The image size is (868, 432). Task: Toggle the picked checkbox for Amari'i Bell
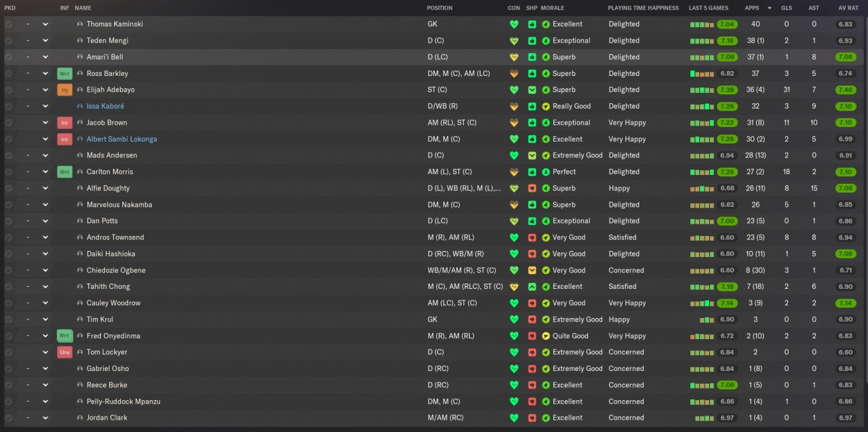coord(9,57)
